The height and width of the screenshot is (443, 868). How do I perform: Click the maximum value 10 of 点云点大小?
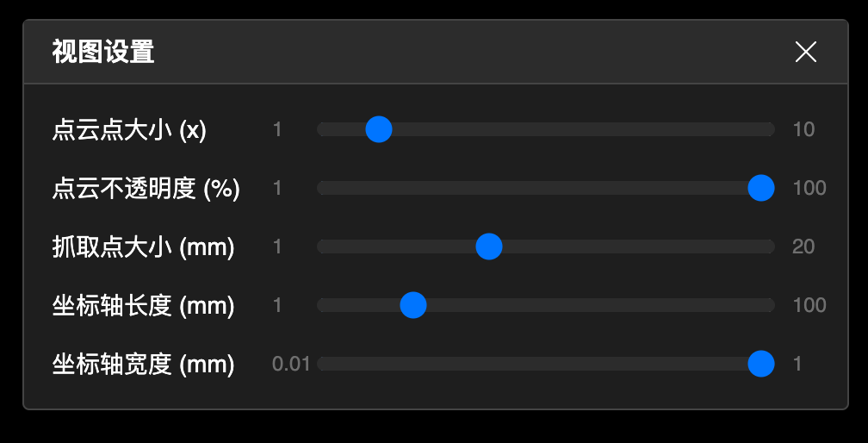point(803,129)
